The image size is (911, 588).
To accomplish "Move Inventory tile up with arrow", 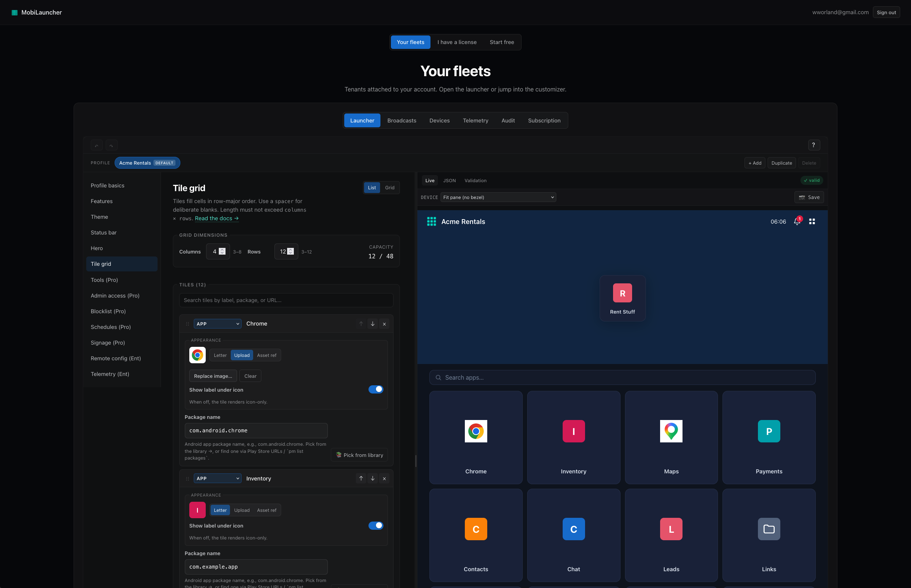I will 361,478.
